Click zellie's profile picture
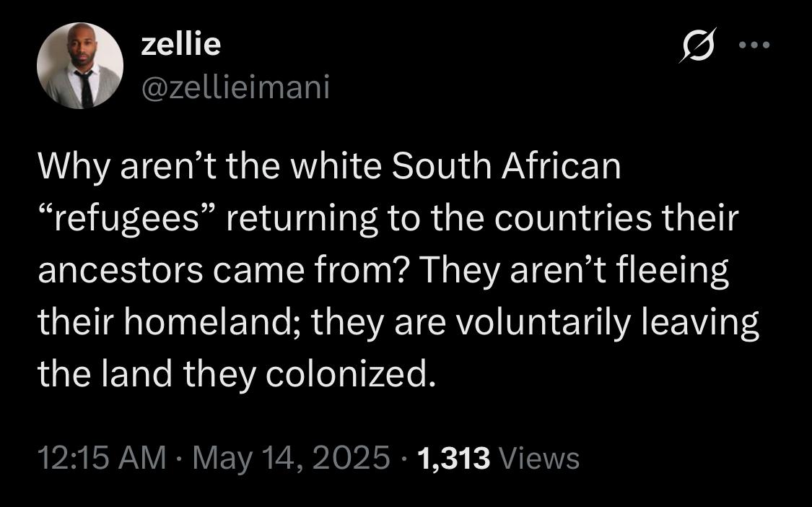Image resolution: width=812 pixels, height=507 pixels. click(x=80, y=65)
